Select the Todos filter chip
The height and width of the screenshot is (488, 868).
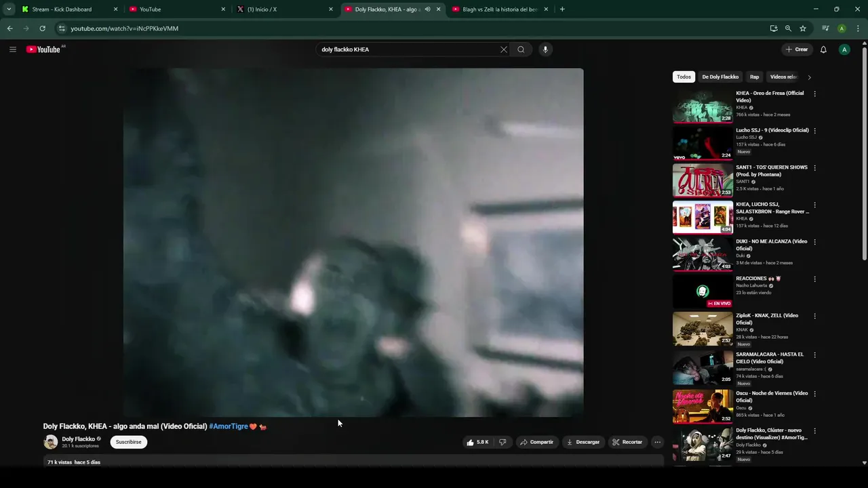tap(684, 77)
